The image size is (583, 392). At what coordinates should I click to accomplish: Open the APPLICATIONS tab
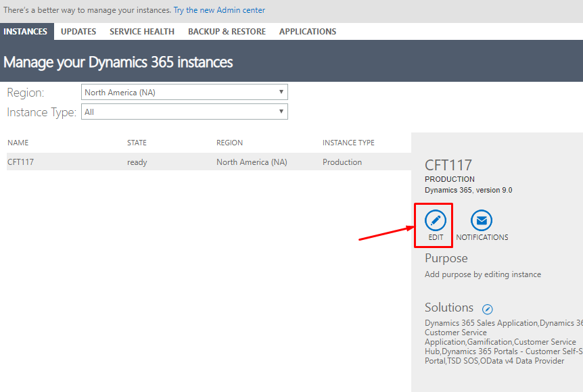[307, 31]
